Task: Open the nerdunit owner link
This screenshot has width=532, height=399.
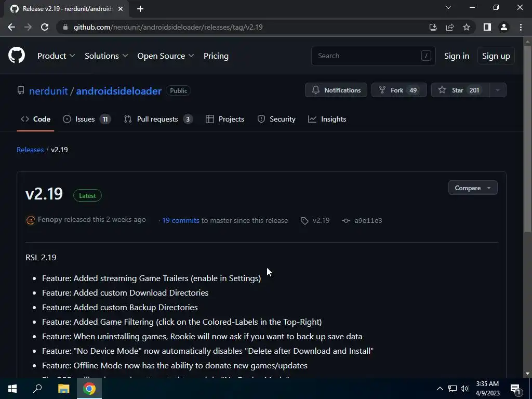Action: pyautogui.click(x=48, y=91)
